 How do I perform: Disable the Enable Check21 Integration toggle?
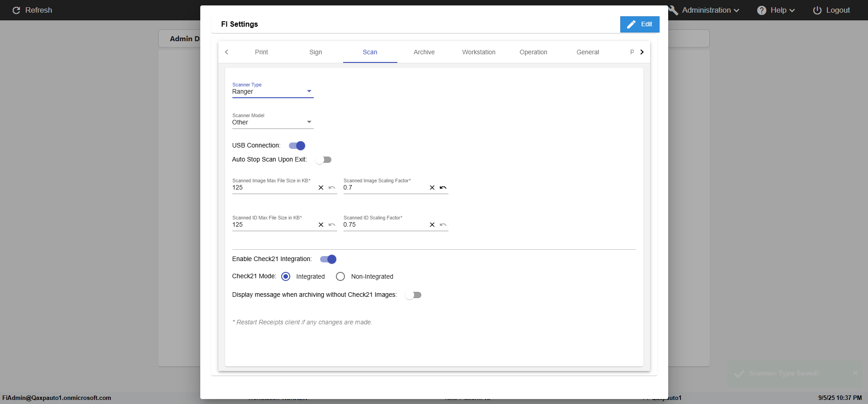click(x=328, y=259)
